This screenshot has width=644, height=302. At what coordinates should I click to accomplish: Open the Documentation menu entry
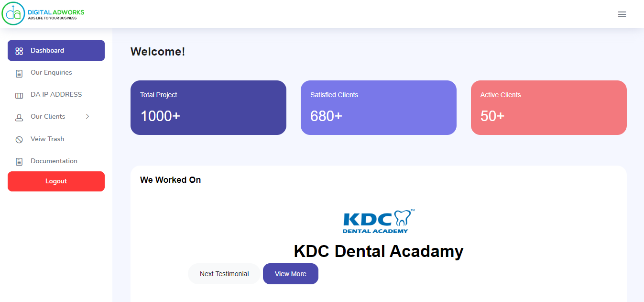56,161
